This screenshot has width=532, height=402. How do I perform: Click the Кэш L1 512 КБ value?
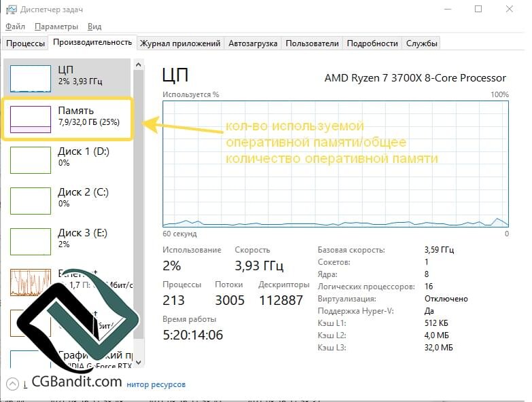pyautogui.click(x=436, y=323)
